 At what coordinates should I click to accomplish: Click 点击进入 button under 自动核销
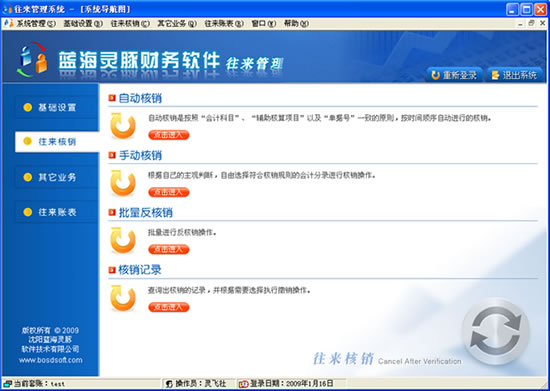pyautogui.click(x=169, y=135)
